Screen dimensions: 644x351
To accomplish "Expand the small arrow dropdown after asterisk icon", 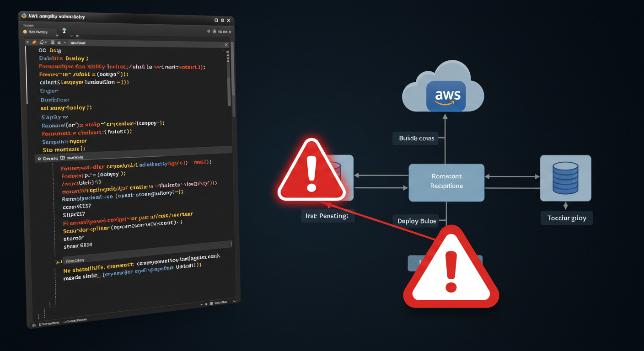I will [64, 42].
